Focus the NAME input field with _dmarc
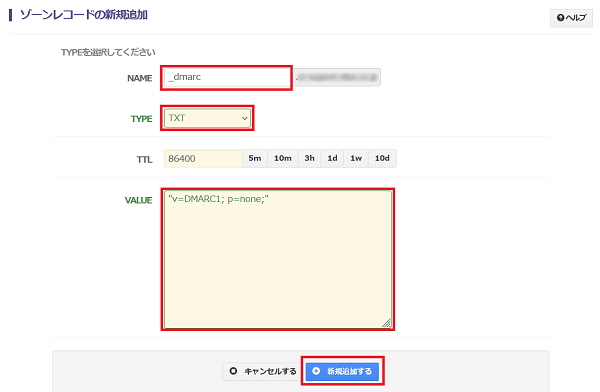The image size is (600, 392). click(227, 78)
